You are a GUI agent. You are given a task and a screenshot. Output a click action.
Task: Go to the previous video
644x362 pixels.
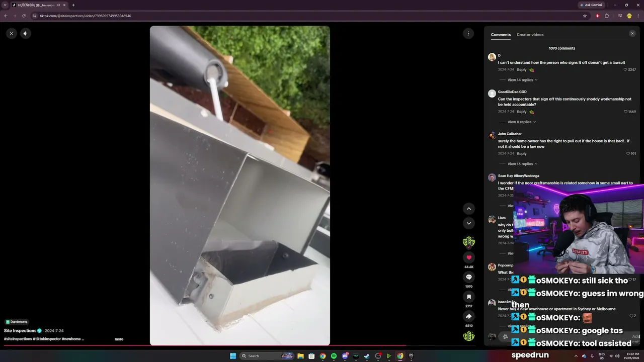click(x=469, y=209)
